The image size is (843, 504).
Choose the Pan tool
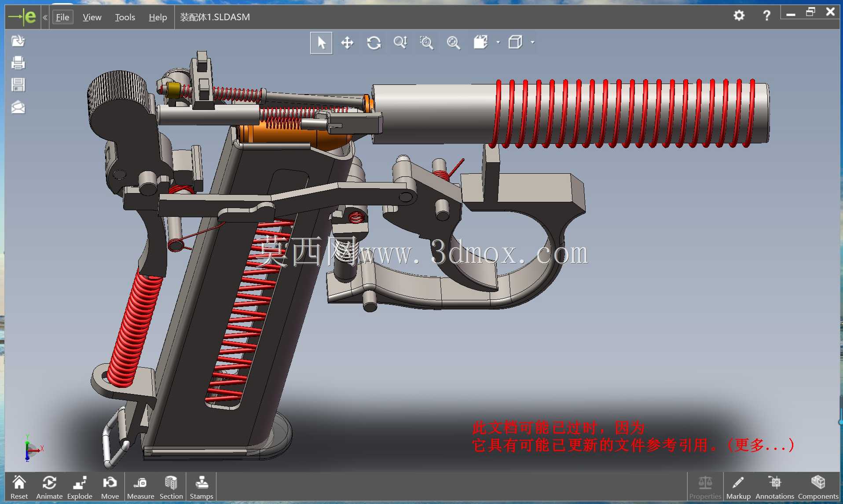[x=347, y=43]
